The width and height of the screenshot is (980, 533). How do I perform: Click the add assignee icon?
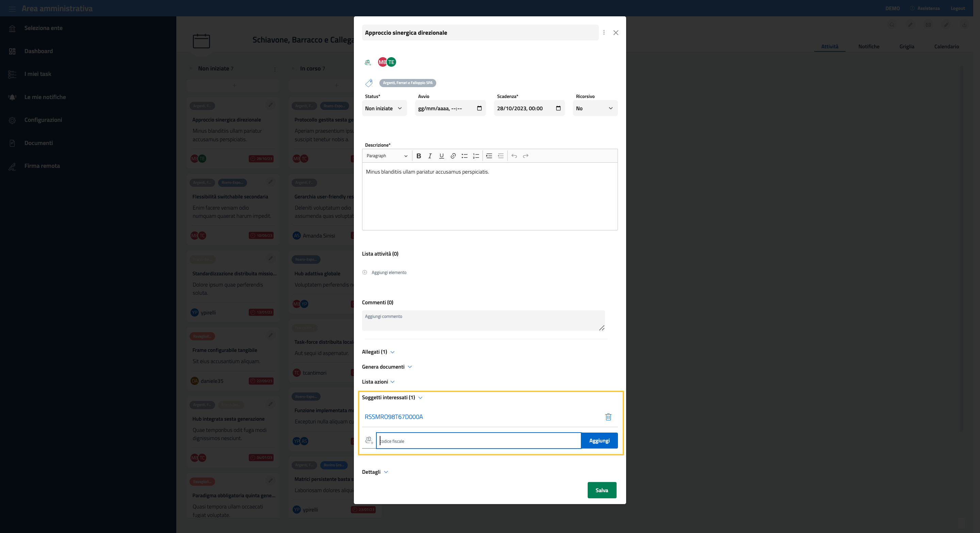click(x=368, y=62)
